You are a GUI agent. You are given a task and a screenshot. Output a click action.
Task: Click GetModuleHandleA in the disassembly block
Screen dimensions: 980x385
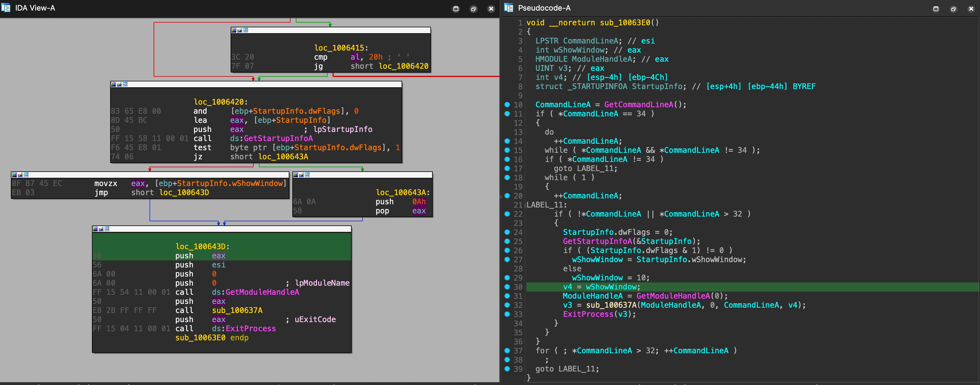[x=262, y=292]
